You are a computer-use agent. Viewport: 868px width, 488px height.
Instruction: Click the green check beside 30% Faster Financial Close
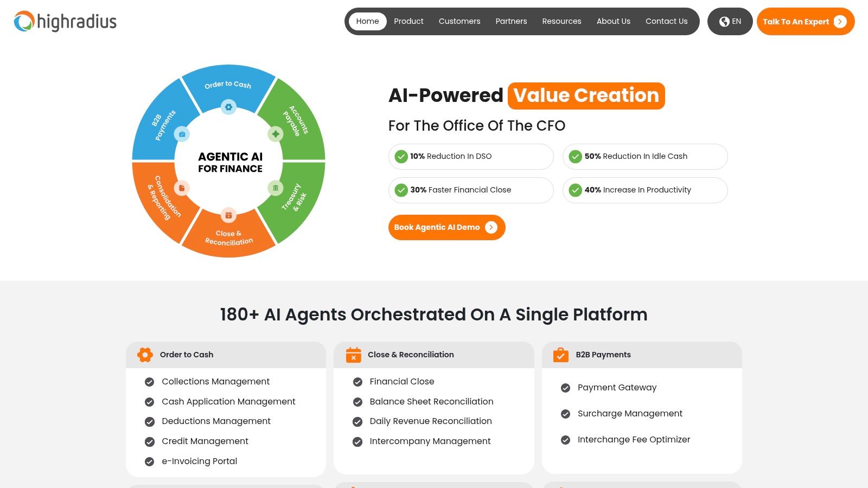(401, 190)
